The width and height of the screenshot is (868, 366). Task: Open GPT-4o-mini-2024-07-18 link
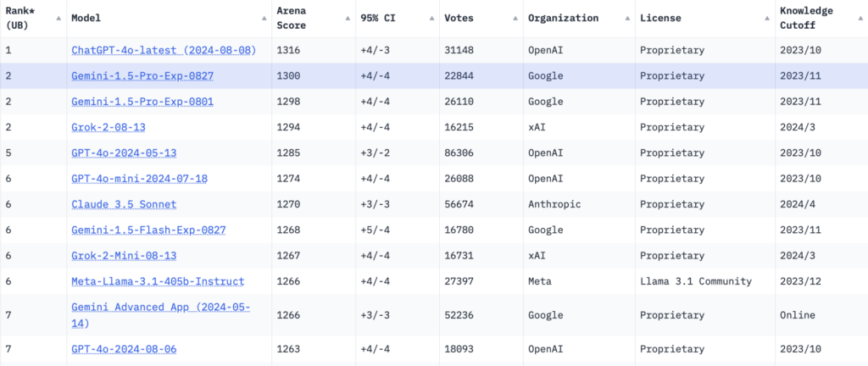click(x=140, y=179)
